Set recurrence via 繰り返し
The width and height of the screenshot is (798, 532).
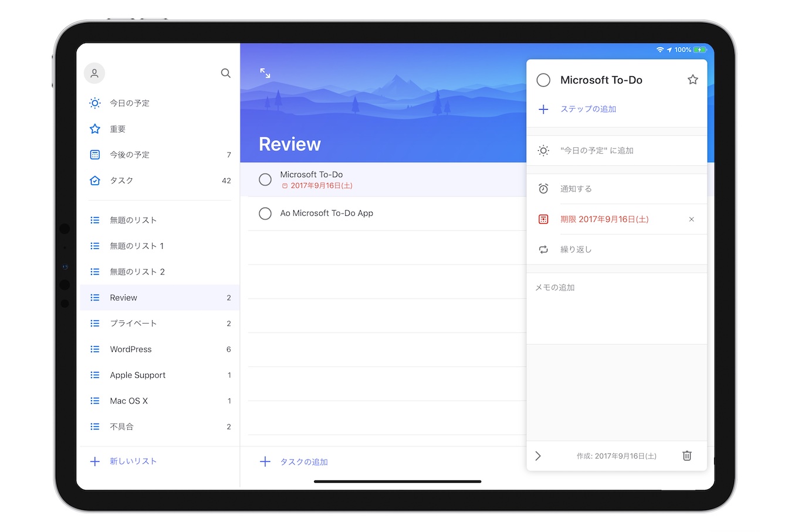pyautogui.click(x=617, y=250)
